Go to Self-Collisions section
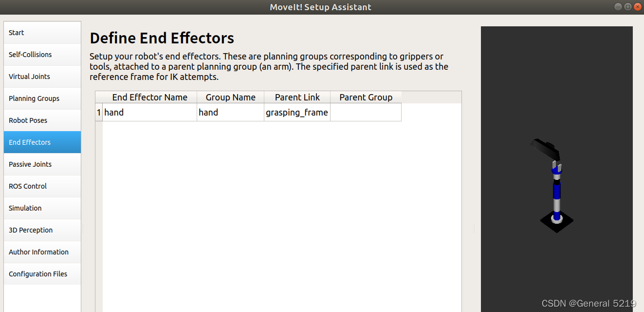The image size is (644, 312). [42, 55]
